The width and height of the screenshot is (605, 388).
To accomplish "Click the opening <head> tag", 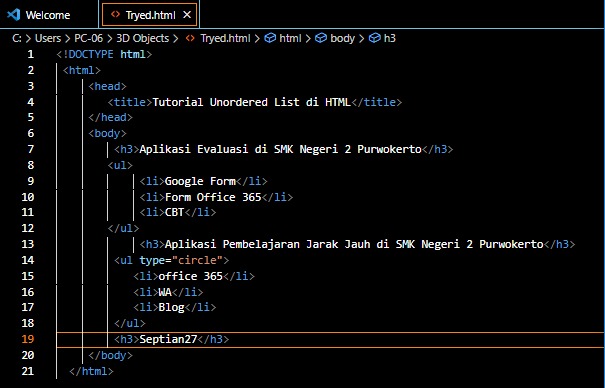I will (x=107, y=86).
